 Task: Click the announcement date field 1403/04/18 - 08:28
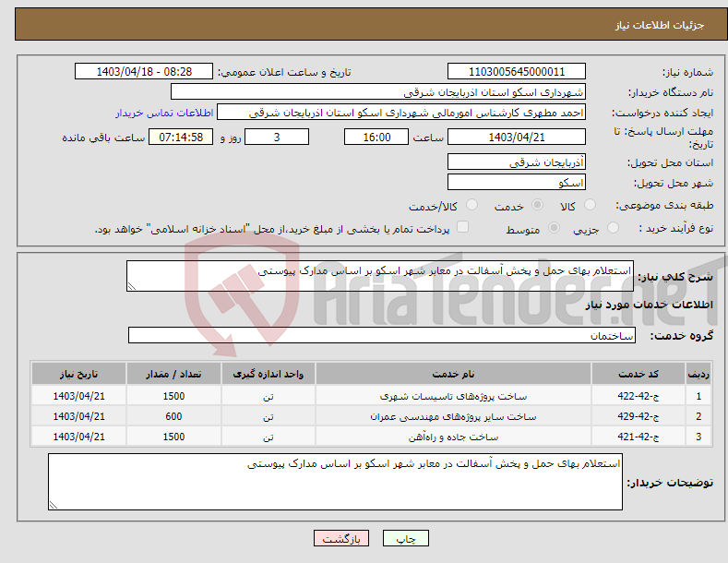[144, 72]
